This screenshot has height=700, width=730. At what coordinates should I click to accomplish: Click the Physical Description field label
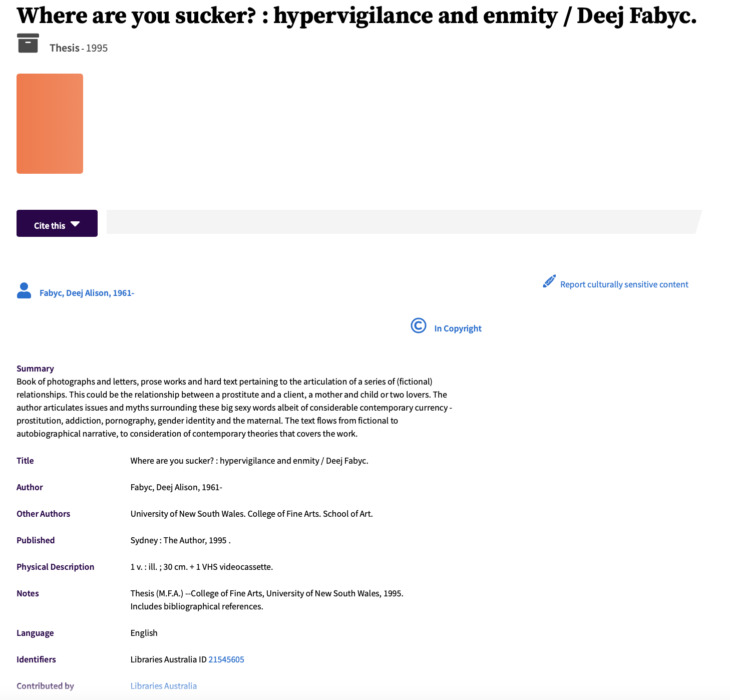pos(55,567)
